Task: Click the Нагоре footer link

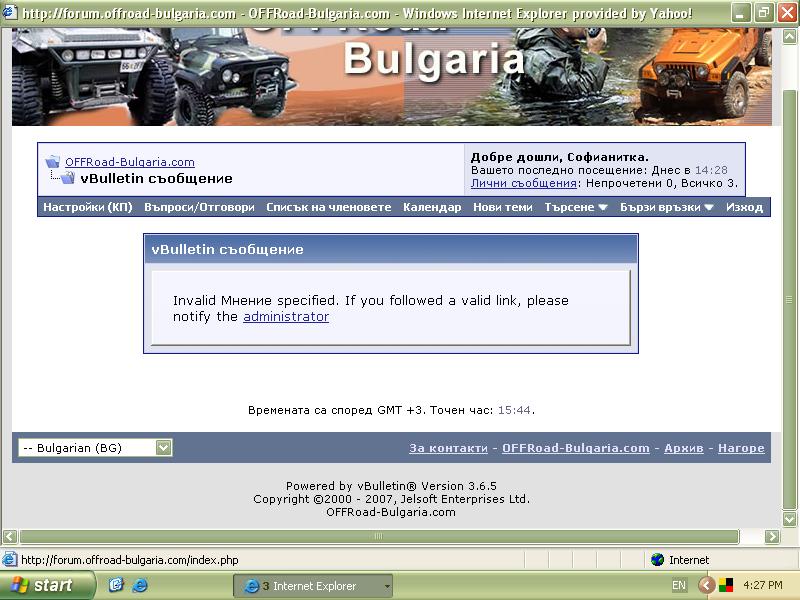Action: coord(741,448)
